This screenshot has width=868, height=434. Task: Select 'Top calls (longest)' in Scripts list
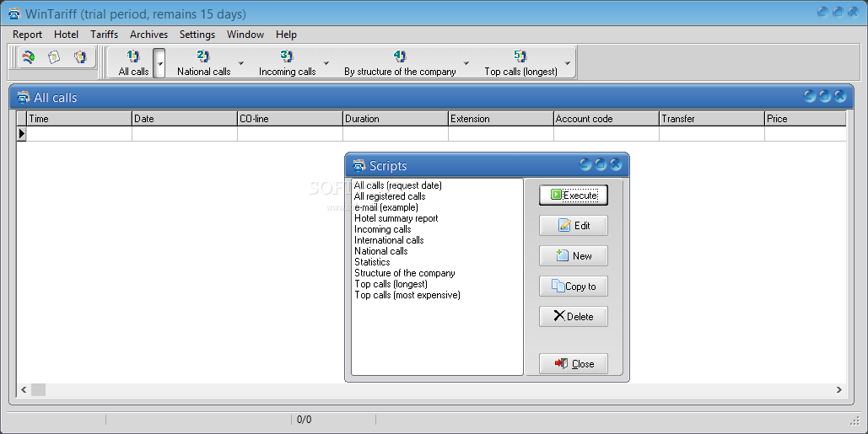coord(391,284)
